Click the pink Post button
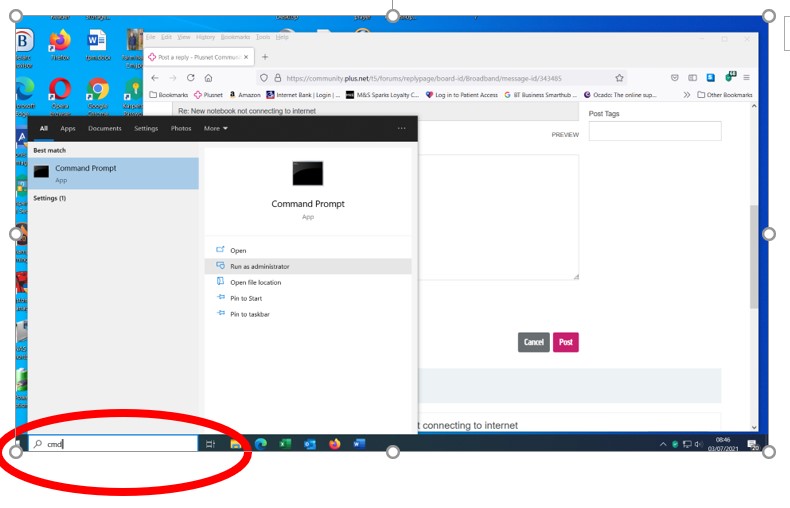The image size is (790, 508). (566, 342)
